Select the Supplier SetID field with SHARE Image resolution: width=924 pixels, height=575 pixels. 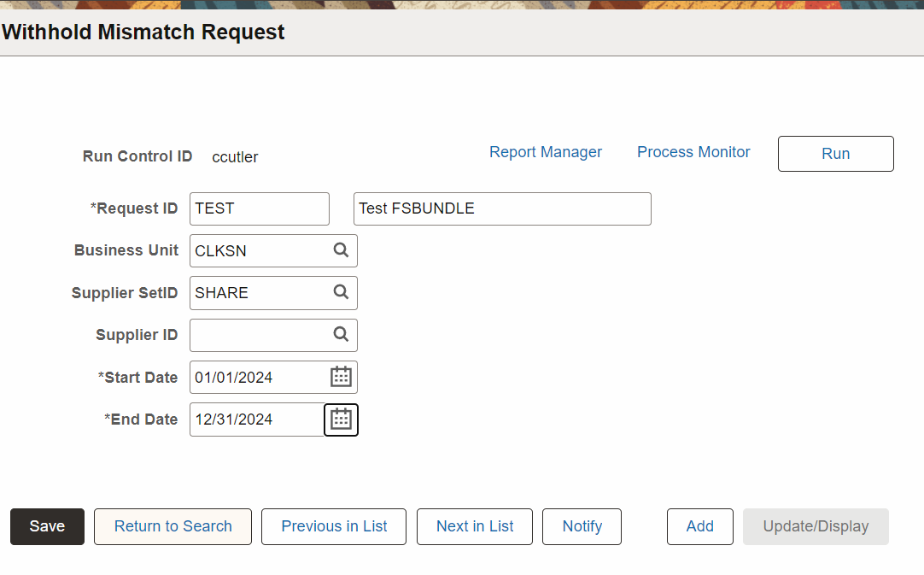coord(259,292)
